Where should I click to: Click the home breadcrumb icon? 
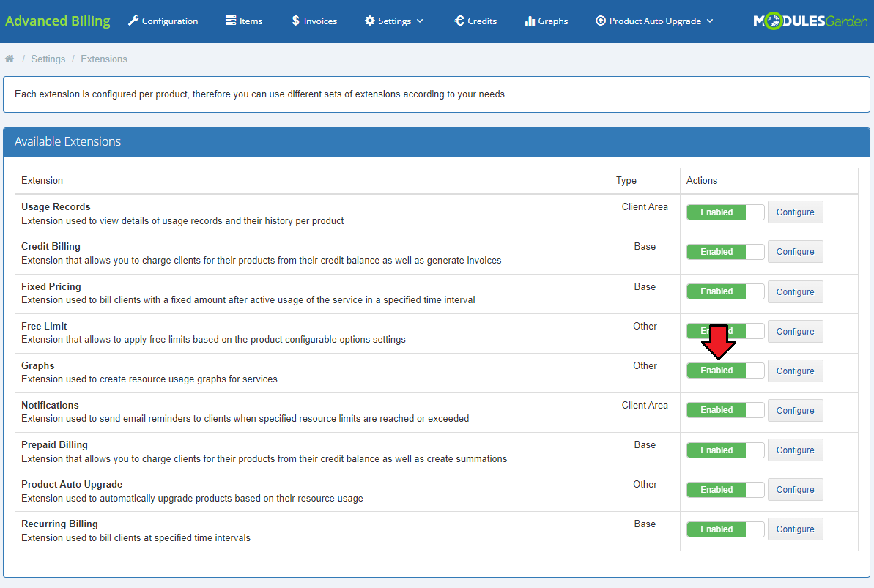10,59
